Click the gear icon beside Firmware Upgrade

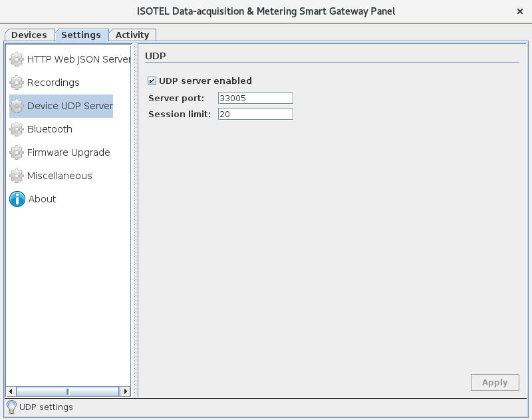[17, 152]
